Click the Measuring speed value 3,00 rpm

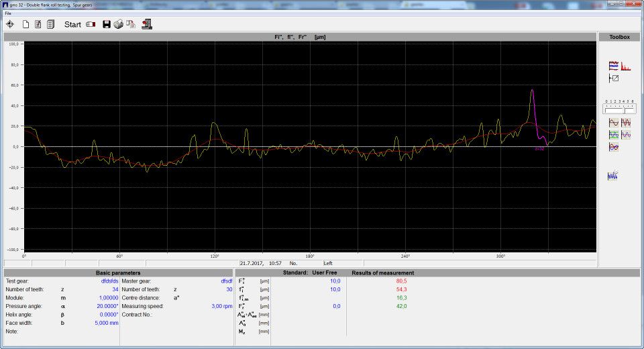click(222, 306)
